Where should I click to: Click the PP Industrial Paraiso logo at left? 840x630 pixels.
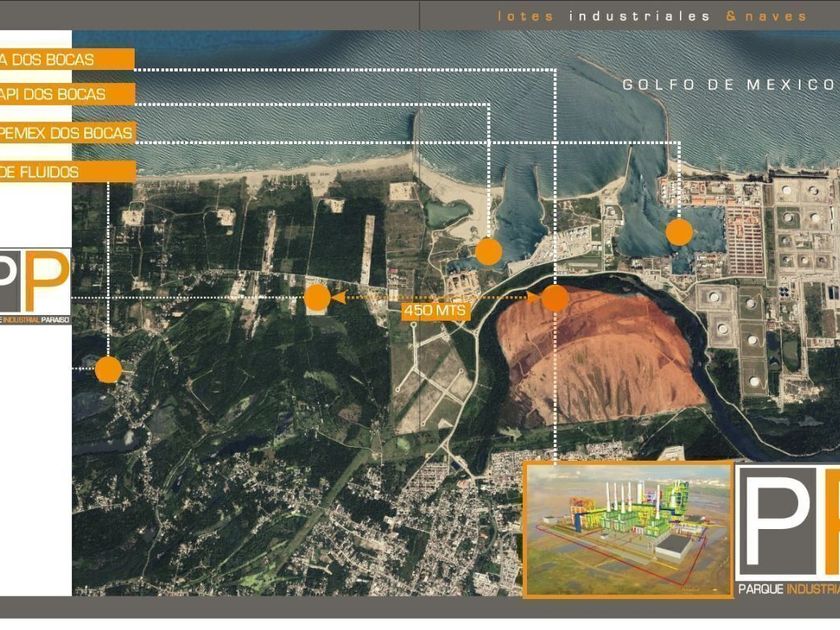[35, 285]
